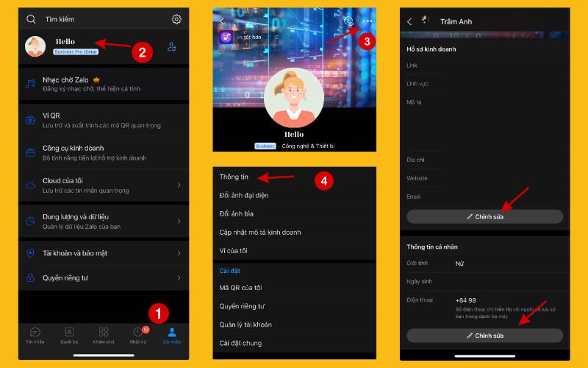Expand Quyền riêng tư row in settings list
The image size is (588, 368).
[x=179, y=277]
